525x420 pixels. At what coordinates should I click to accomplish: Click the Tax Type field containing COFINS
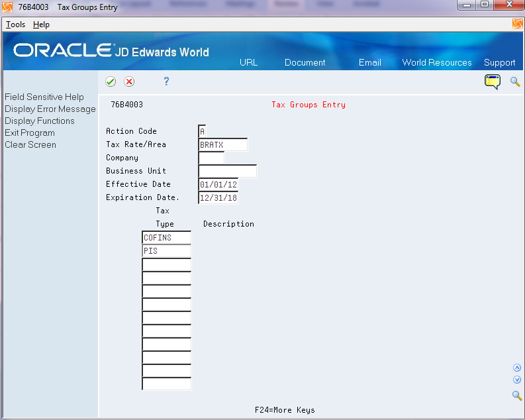coord(166,237)
